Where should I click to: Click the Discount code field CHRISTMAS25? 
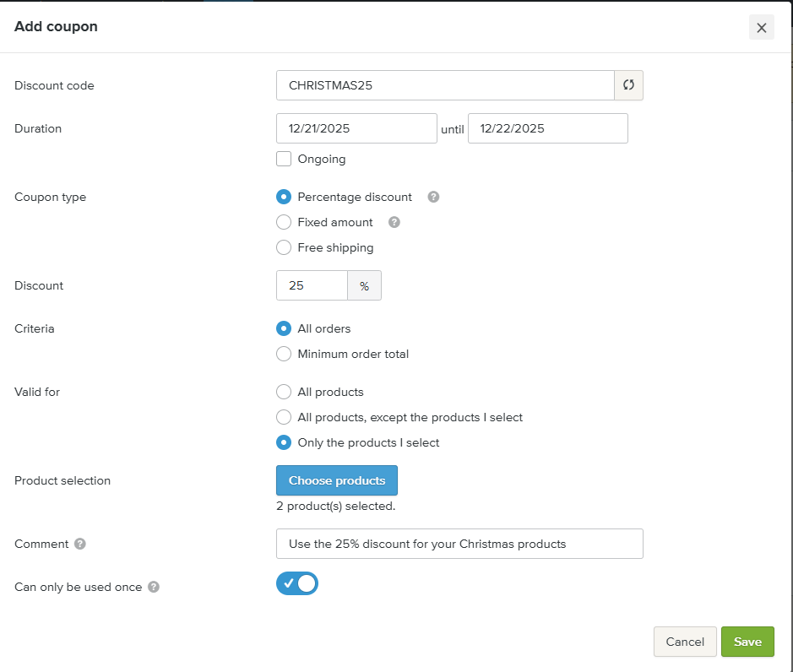445,85
